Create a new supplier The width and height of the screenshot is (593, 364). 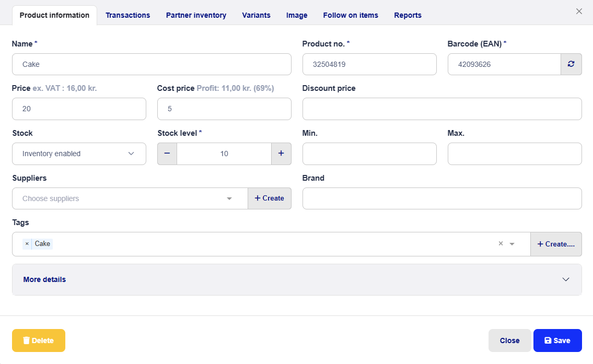[269, 198]
